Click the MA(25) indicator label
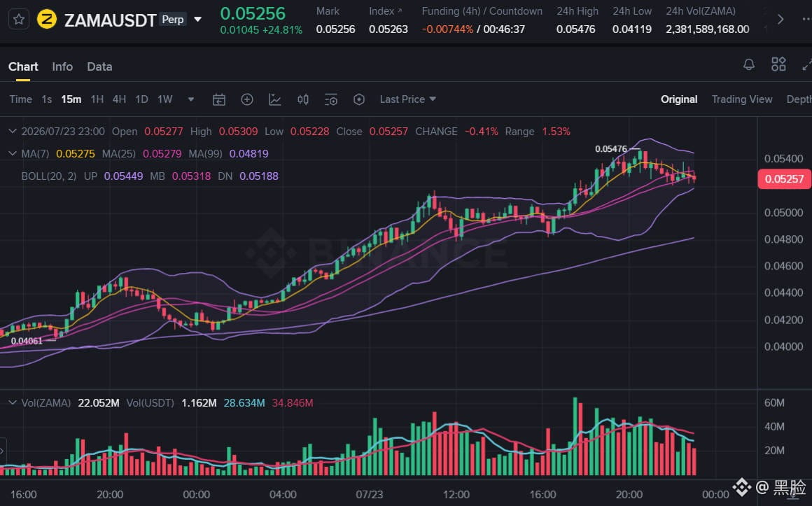 (118, 154)
